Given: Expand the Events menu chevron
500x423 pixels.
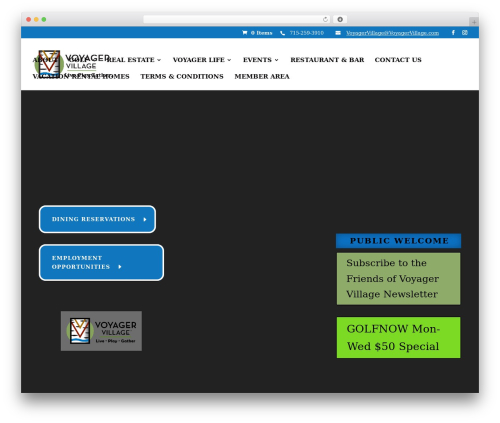Looking at the screenshot, I should coord(276,60).
